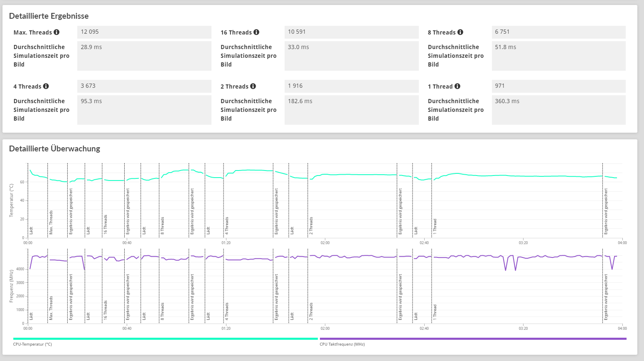
Task: Toggle the CPU-Temperatur legend bar
Action: tap(165, 339)
